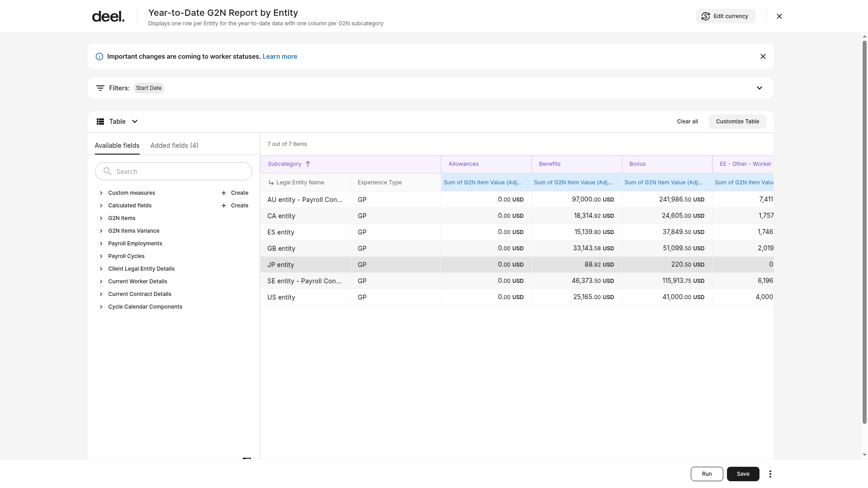This screenshot has width=868, height=488.
Task: Click the search magnifier icon
Action: [x=108, y=171]
